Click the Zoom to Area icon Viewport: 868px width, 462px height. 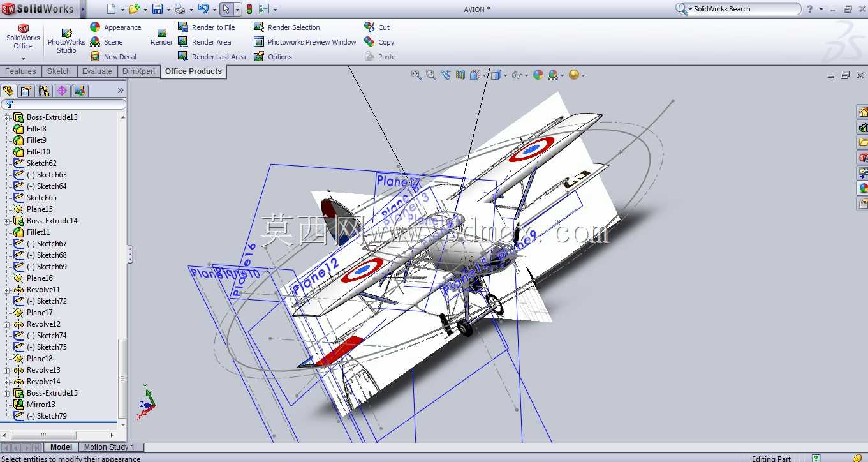pos(431,75)
